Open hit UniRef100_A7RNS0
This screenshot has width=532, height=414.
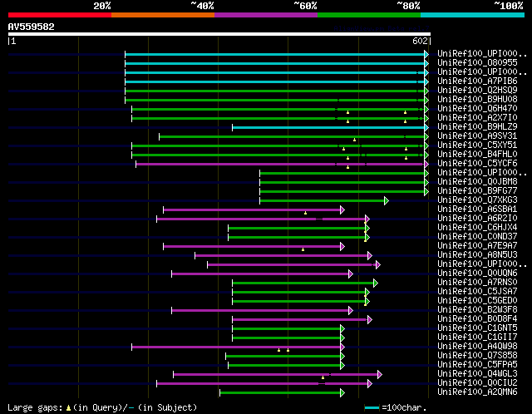click(x=477, y=283)
